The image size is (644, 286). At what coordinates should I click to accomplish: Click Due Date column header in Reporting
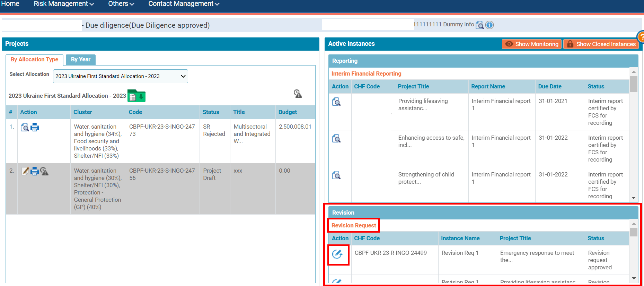point(550,86)
